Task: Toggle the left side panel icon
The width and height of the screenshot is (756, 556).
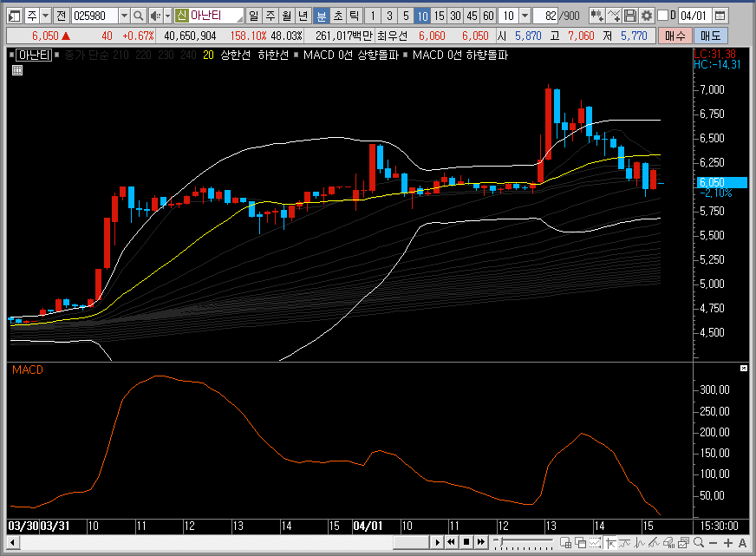Action: tap(15, 16)
